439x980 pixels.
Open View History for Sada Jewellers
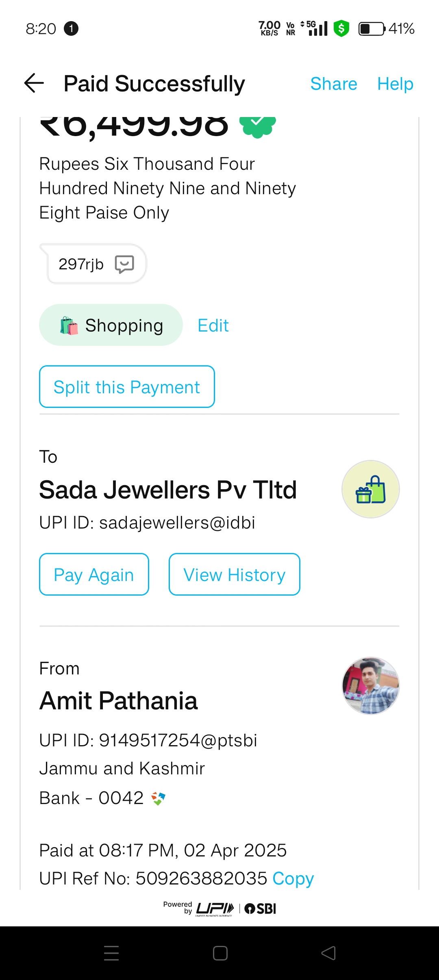point(234,575)
